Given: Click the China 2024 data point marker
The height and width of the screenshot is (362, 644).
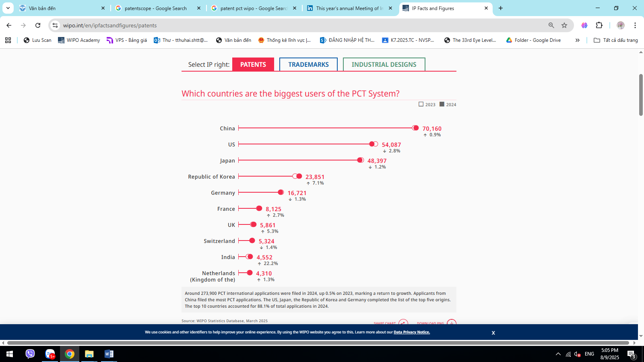Looking at the screenshot, I should 416,128.
